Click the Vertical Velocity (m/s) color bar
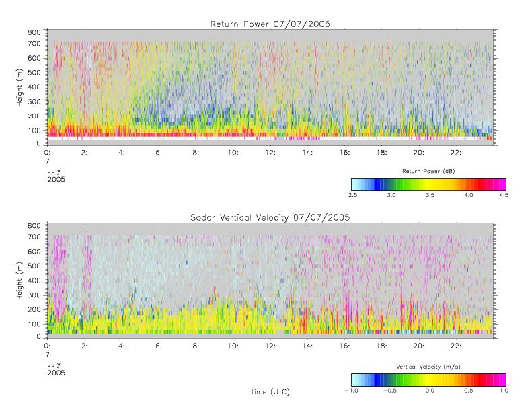532x411 pixels. [428, 380]
